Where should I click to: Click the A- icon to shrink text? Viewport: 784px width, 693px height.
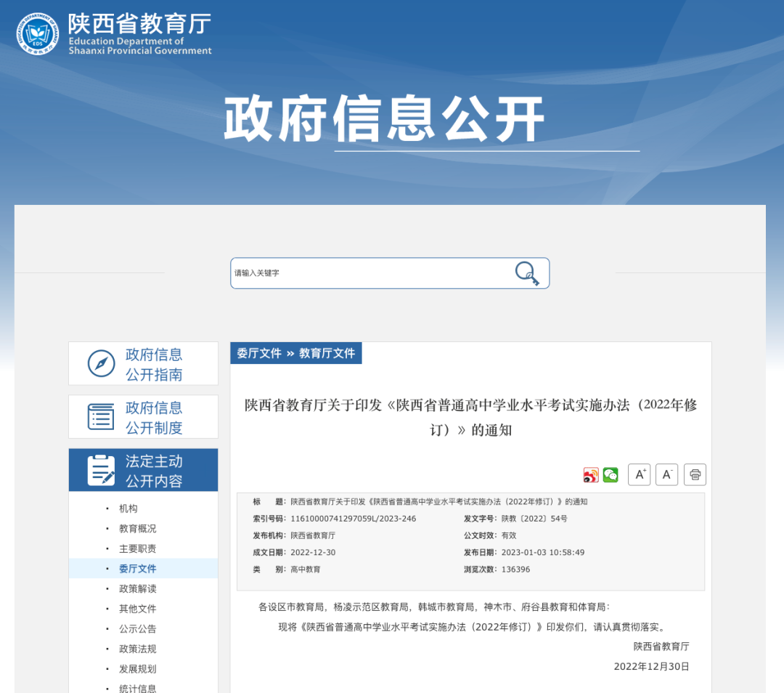click(666, 474)
